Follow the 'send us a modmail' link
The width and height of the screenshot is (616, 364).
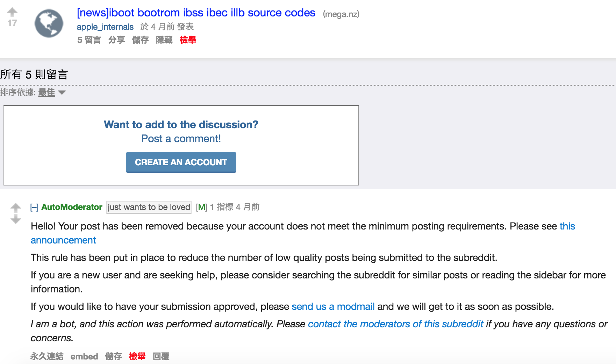[333, 307]
